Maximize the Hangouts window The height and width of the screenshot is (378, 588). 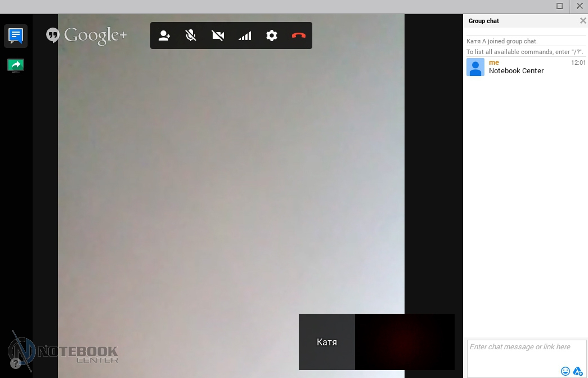(x=559, y=6)
